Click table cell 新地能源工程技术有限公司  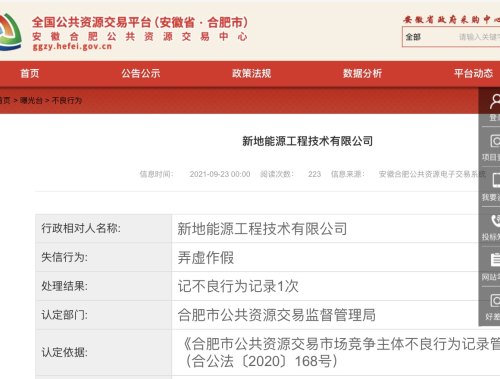(x=262, y=229)
